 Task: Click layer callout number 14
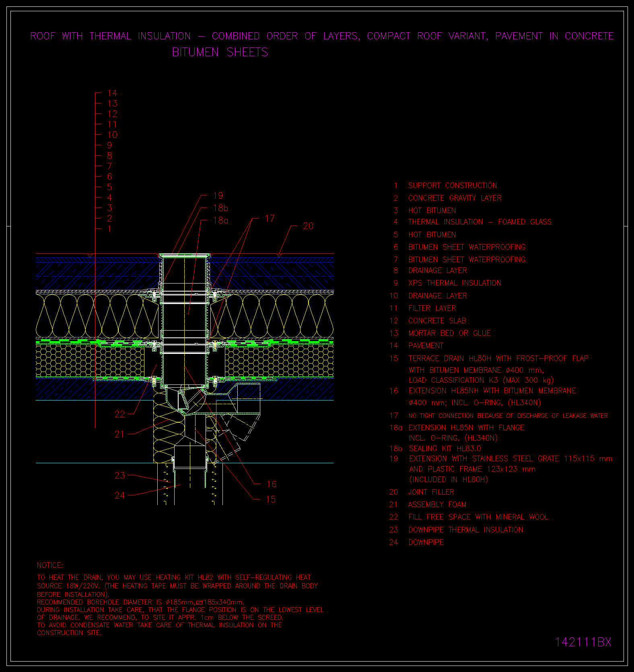(x=112, y=93)
